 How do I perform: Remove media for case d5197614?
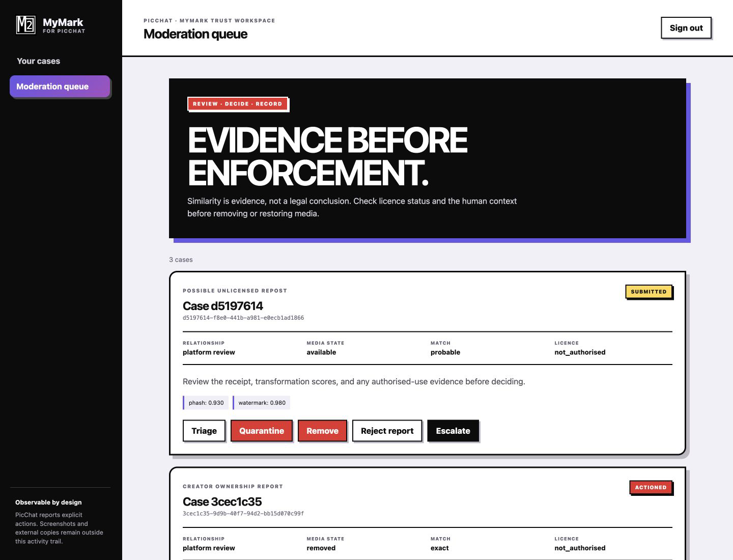[x=322, y=431]
